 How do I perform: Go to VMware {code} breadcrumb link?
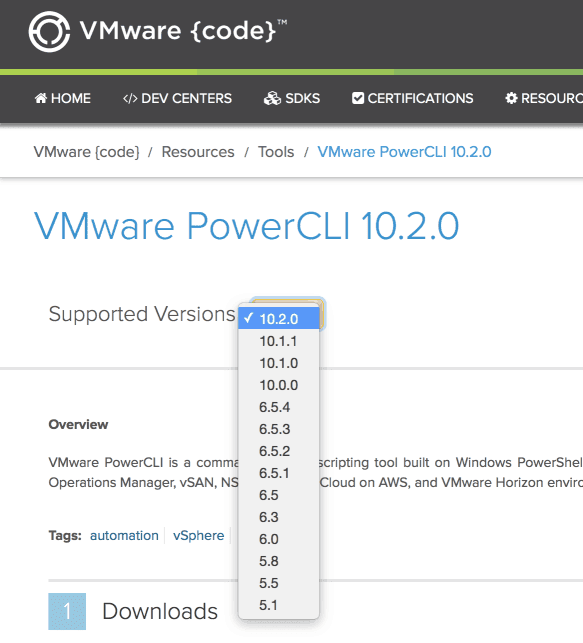[x=87, y=152]
